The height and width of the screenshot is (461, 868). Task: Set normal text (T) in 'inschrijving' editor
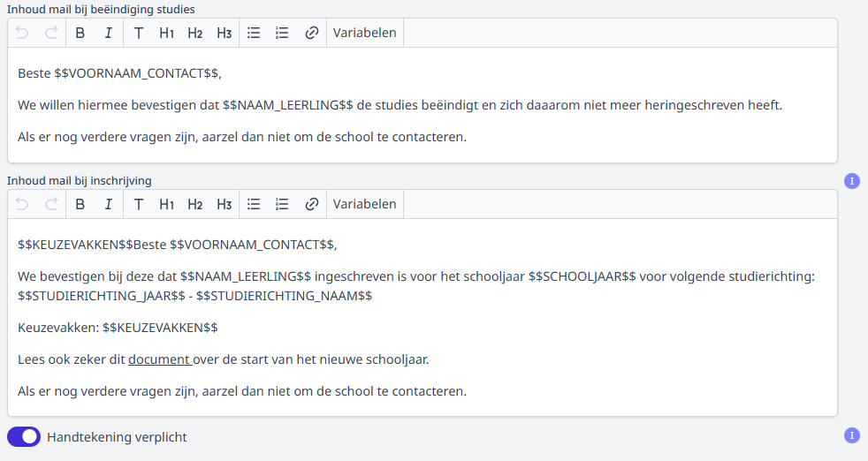[139, 204]
